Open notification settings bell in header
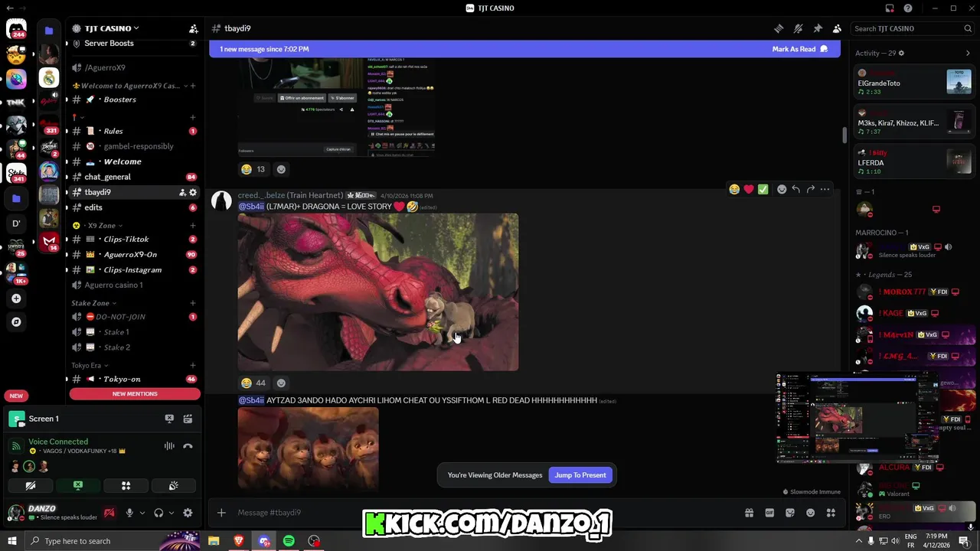This screenshot has width=980, height=551. tap(798, 28)
